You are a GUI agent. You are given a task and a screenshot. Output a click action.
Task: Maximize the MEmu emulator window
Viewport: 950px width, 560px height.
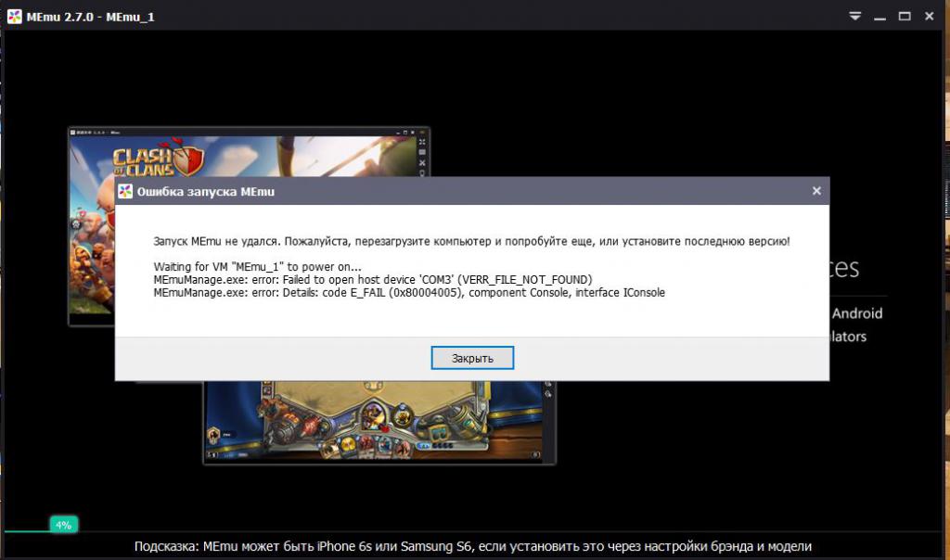click(903, 16)
